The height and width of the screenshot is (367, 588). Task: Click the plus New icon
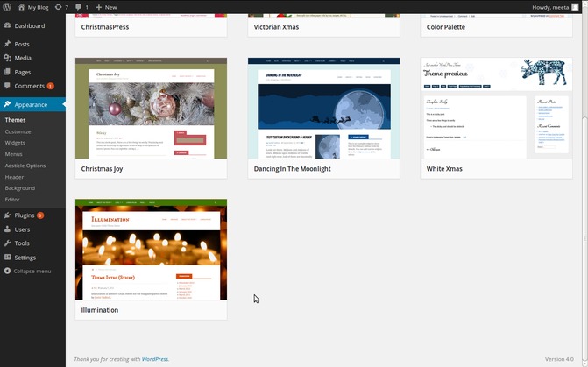pos(99,7)
